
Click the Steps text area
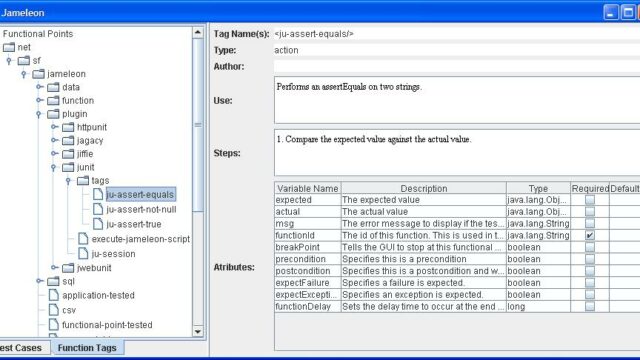457,153
